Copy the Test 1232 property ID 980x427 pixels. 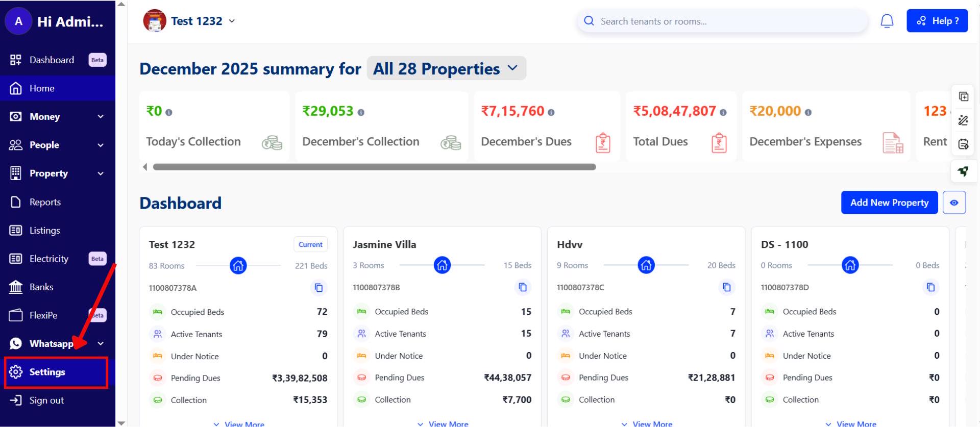318,288
